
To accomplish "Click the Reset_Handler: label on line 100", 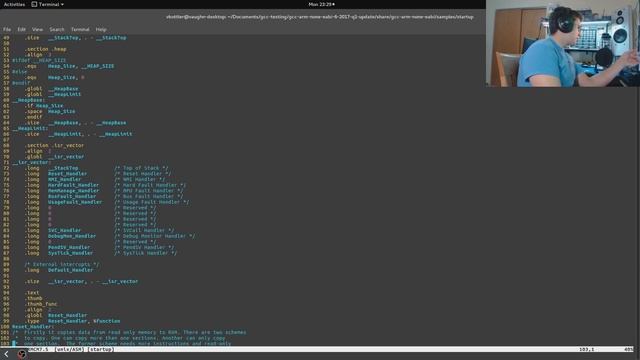I will coord(33,327).
